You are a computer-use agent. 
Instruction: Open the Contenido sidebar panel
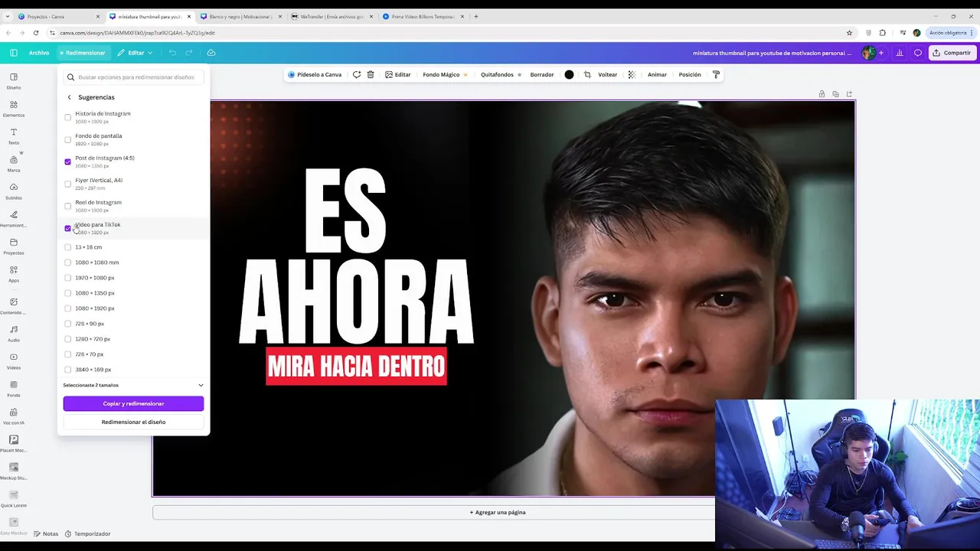click(14, 305)
